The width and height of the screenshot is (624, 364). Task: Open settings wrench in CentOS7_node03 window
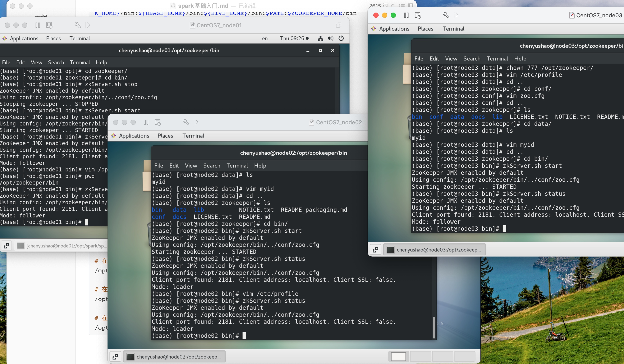446,15
